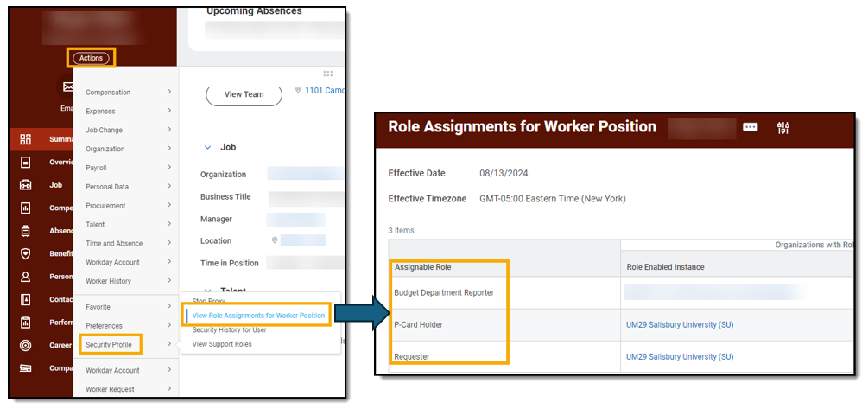Click the Role Enabled Instance column header
The height and width of the screenshot is (409, 868).
pyautogui.click(x=665, y=267)
